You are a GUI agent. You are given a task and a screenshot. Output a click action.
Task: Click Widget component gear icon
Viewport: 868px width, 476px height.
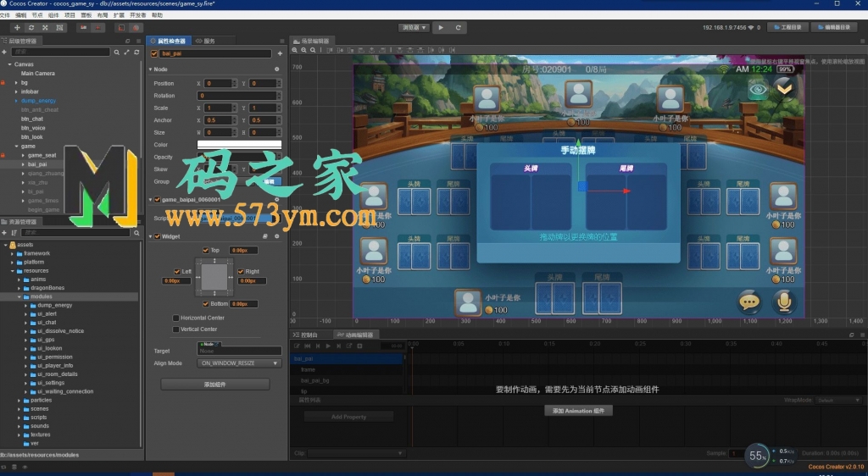pos(277,236)
